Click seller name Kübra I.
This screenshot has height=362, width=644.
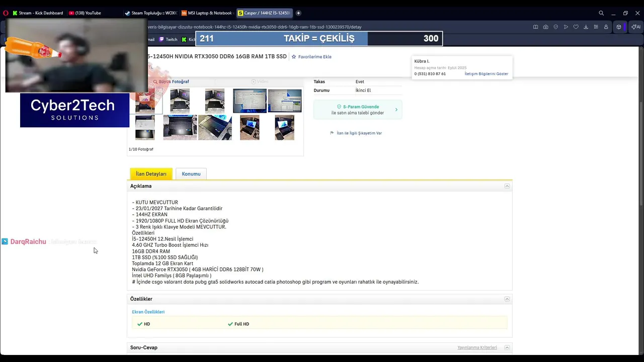[422, 61]
